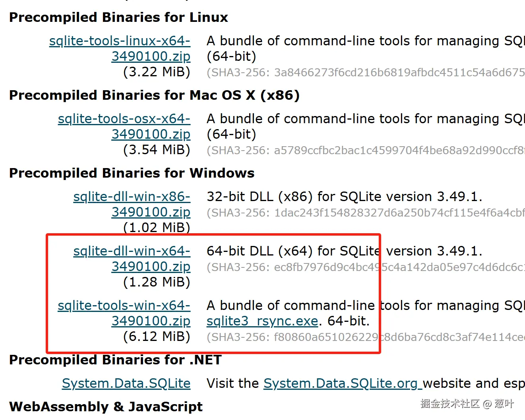Click the Precompiled Binaries for .NET heading
This screenshot has width=525, height=420.
click(115, 360)
